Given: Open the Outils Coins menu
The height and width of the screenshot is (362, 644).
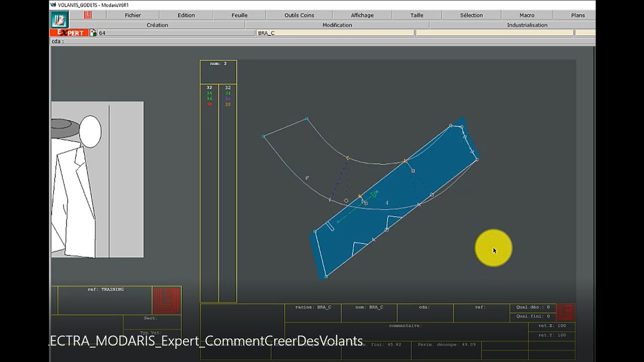Looking at the screenshot, I should tap(299, 15).
